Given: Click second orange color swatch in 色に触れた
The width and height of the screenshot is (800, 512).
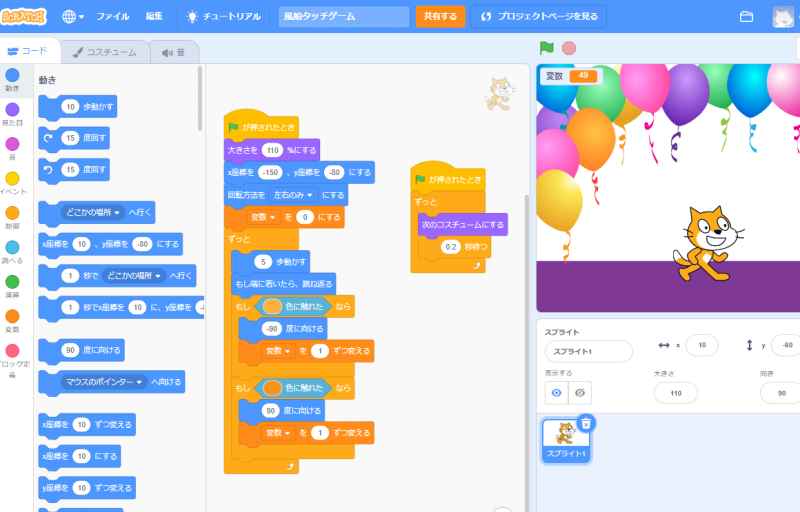Looking at the screenshot, I should coord(272,388).
